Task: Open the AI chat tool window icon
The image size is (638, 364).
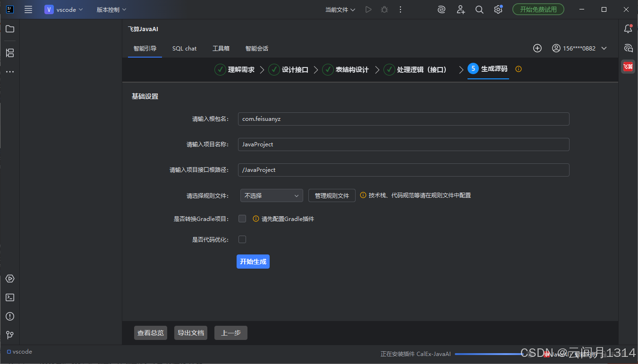Action: 628,48
